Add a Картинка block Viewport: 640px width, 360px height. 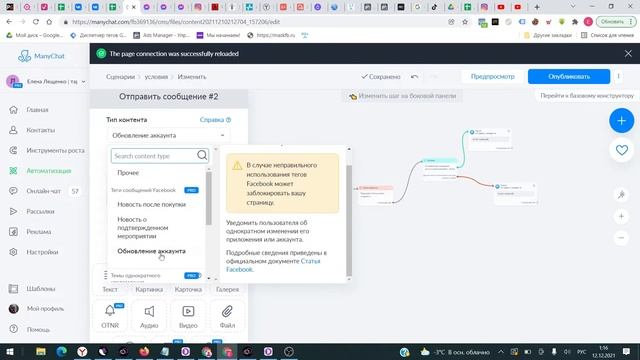click(149, 289)
